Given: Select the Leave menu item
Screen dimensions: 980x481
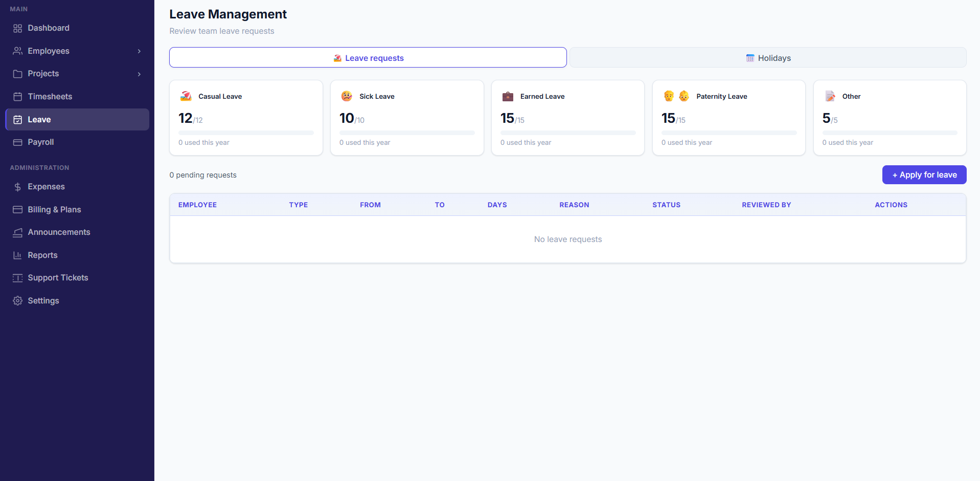Looking at the screenshot, I should [77, 119].
